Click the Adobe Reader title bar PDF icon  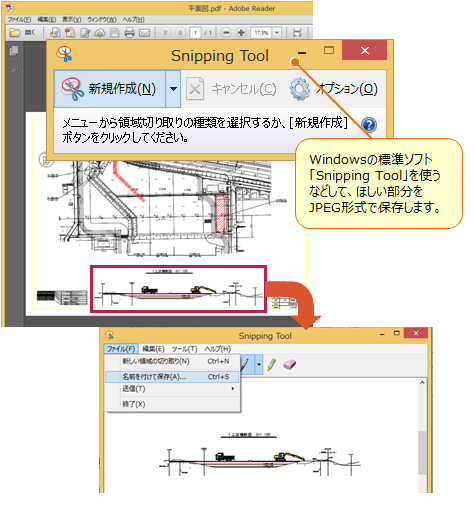pyautogui.click(x=10, y=8)
